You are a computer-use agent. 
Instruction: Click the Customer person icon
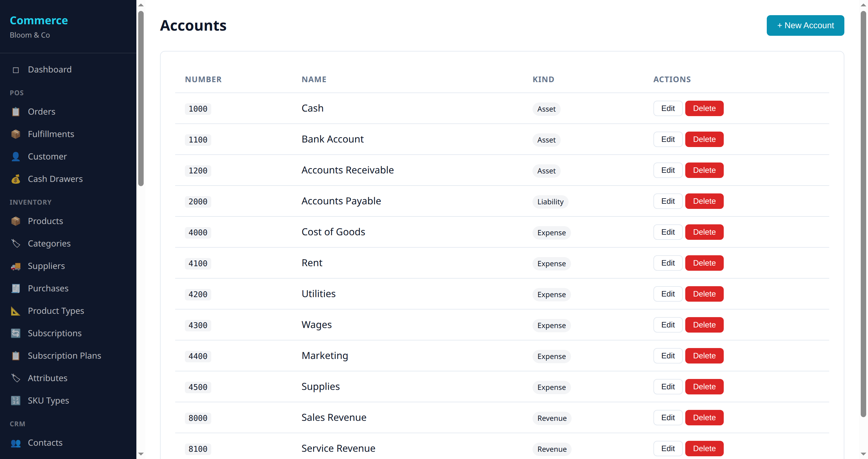[x=15, y=156]
